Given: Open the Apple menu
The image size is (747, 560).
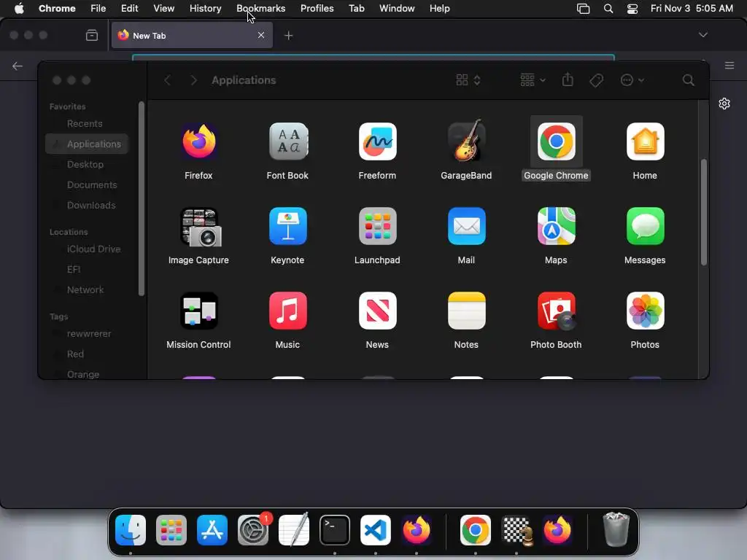Looking at the screenshot, I should click(19, 8).
